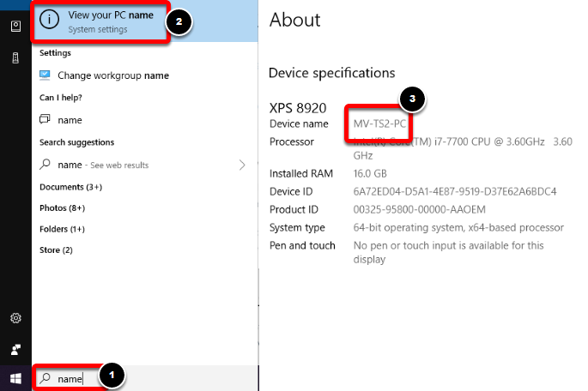Click the Processor label
Screen dimensions: 588x391
coord(291,141)
